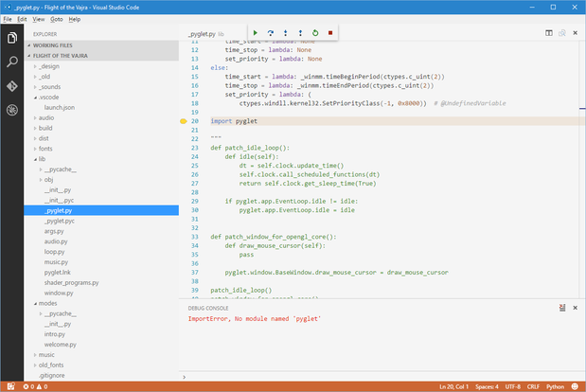This screenshot has height=392, width=586.
Task: Click the open changes icon in editor
Action: 562,33
